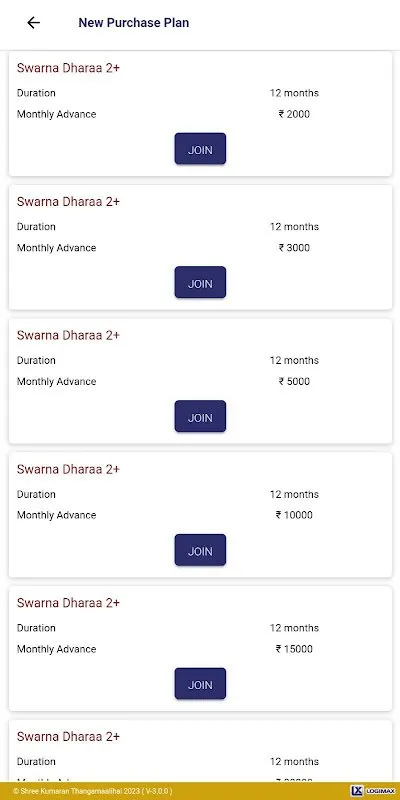400x800 pixels.
Task: Join the ₹ 2000 monthly plan
Action: click(x=200, y=148)
